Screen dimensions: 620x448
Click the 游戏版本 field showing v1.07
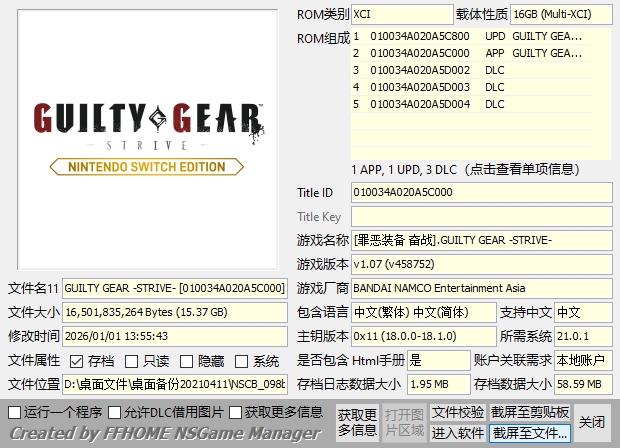point(482,264)
